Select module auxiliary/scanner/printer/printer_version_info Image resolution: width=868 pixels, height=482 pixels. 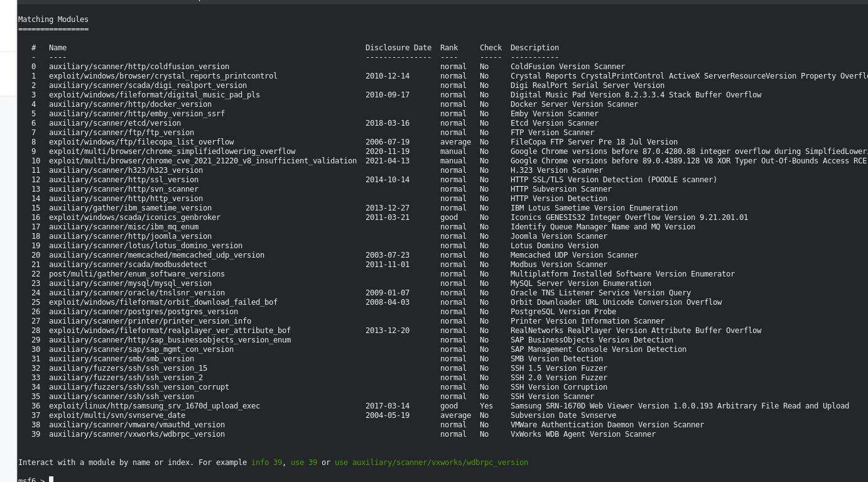[x=150, y=321]
